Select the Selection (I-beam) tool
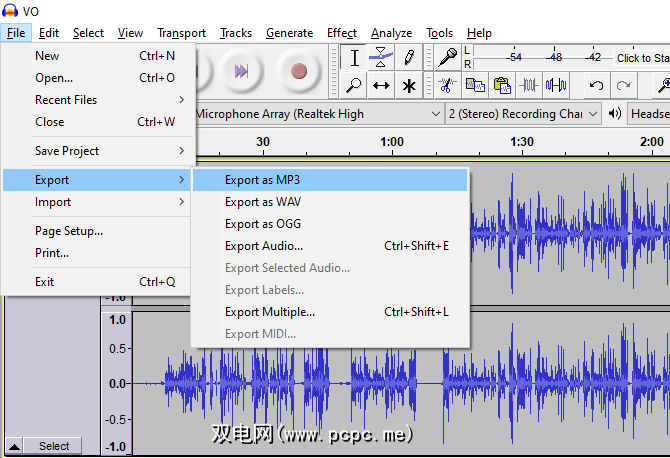 pos(354,58)
